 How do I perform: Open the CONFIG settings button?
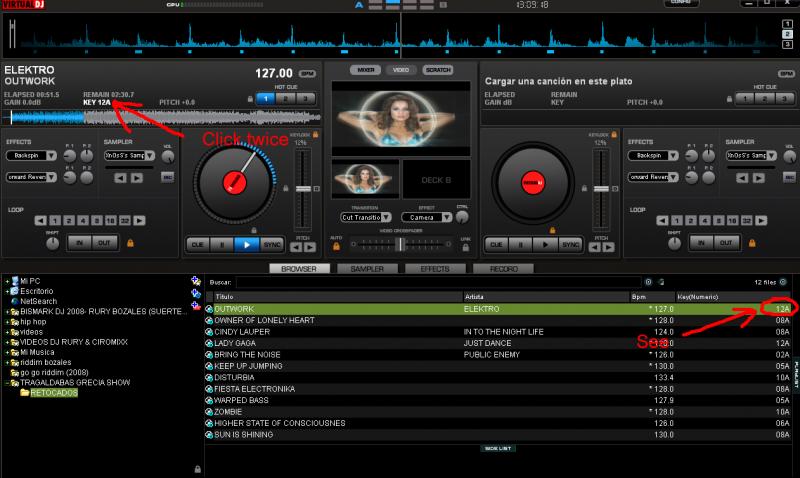(681, 3)
